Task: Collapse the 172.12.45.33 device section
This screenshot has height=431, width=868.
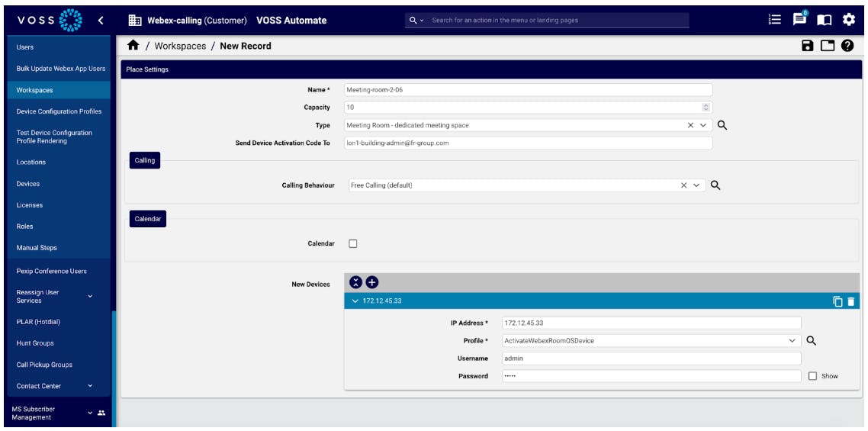Action: click(x=355, y=301)
